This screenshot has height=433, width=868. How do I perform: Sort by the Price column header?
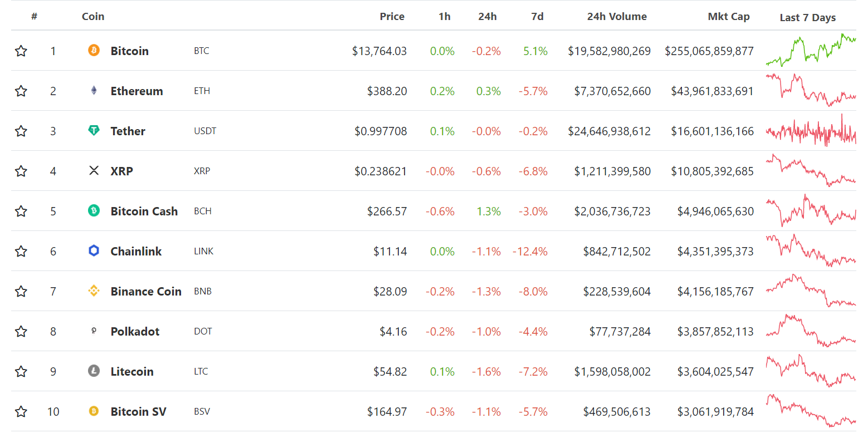(392, 17)
